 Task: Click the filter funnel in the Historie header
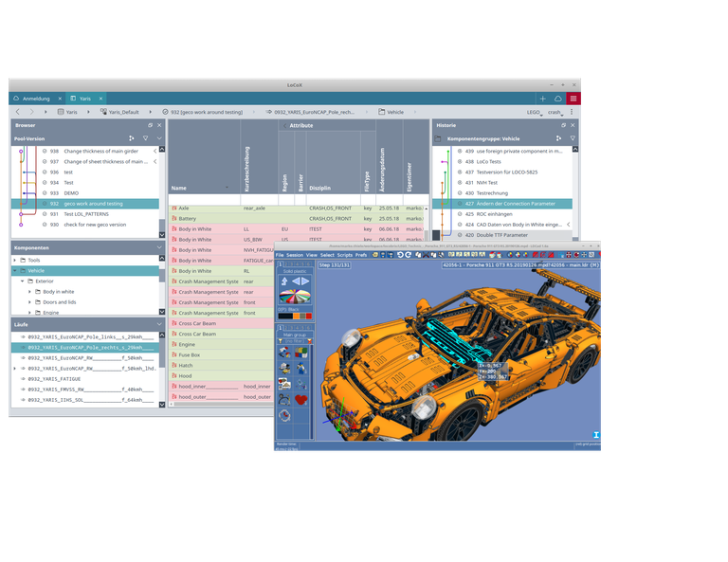pos(573,138)
